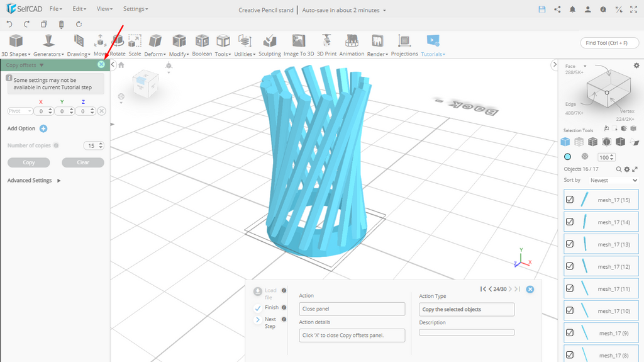Toggle checkbox for mesh_17 (11)
Viewport: 644px width, 362px height.
click(570, 288)
